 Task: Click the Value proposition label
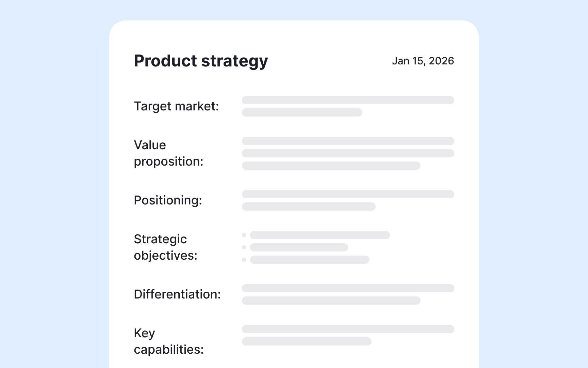click(x=168, y=153)
